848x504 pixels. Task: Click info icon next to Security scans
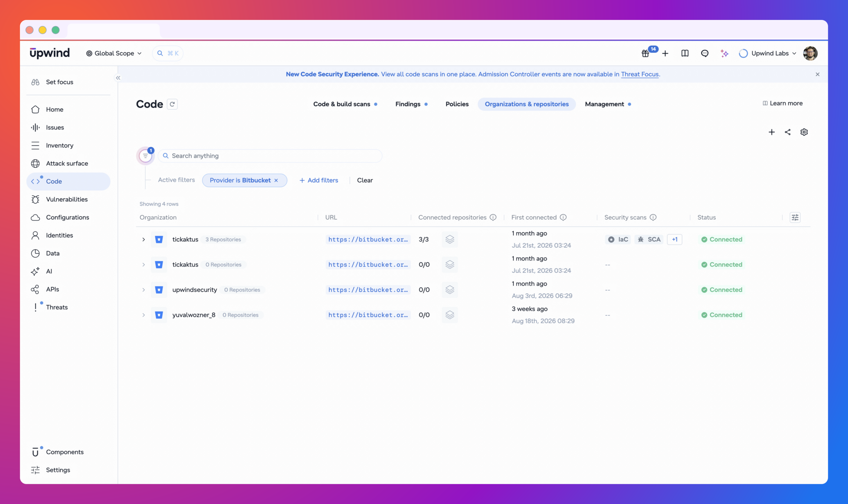[653, 217]
